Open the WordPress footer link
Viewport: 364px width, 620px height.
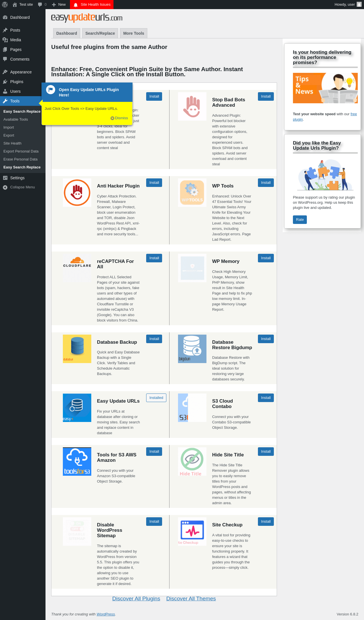tap(106, 614)
